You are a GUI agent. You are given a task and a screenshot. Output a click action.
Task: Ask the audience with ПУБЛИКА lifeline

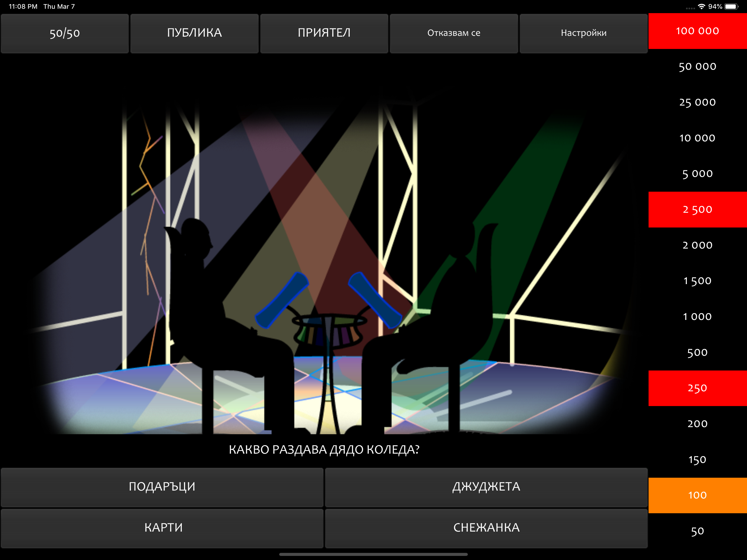194,33
